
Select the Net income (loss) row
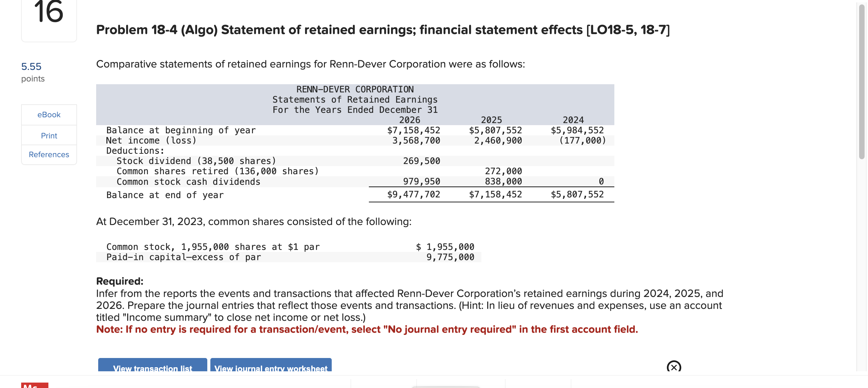[151, 140]
